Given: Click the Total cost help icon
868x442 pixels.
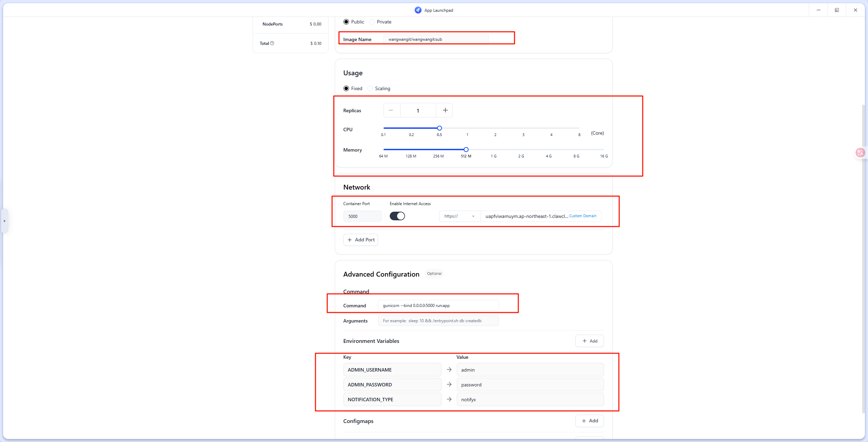Looking at the screenshot, I should (x=272, y=43).
